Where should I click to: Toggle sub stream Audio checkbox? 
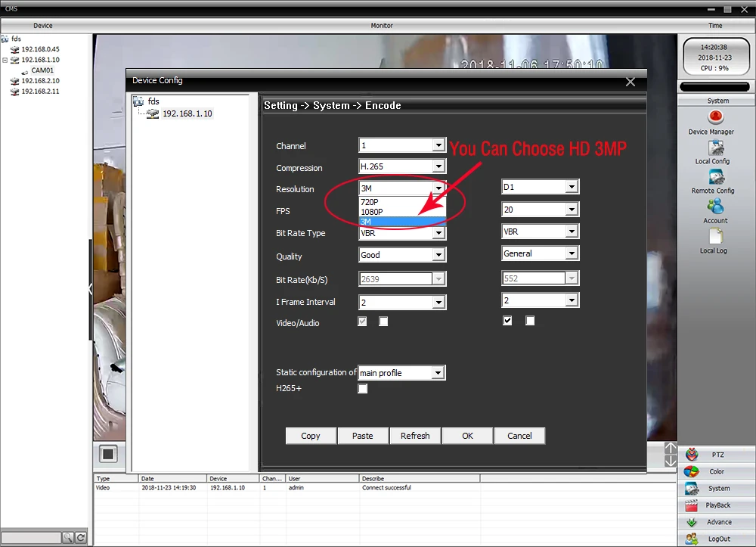point(530,320)
